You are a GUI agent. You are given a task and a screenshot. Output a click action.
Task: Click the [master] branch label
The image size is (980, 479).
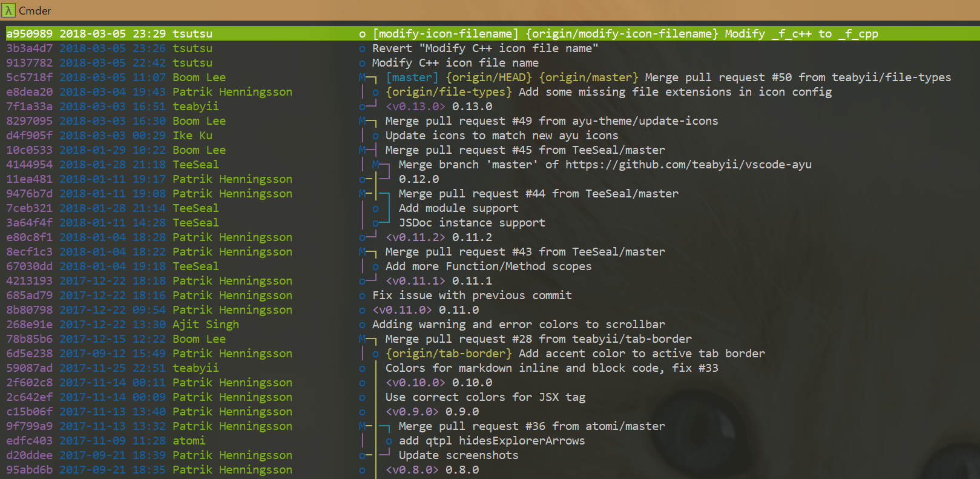point(412,78)
